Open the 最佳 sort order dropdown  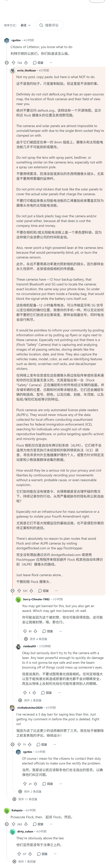(25, 25)
